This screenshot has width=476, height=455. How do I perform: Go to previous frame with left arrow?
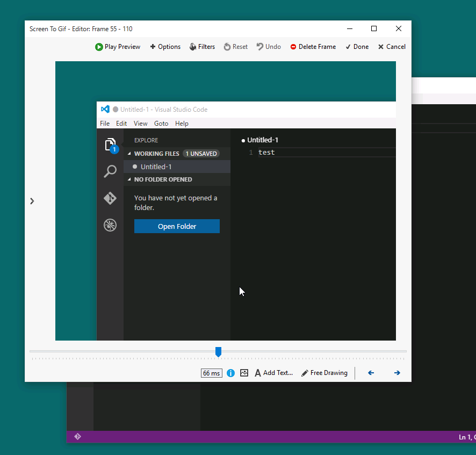(371, 373)
